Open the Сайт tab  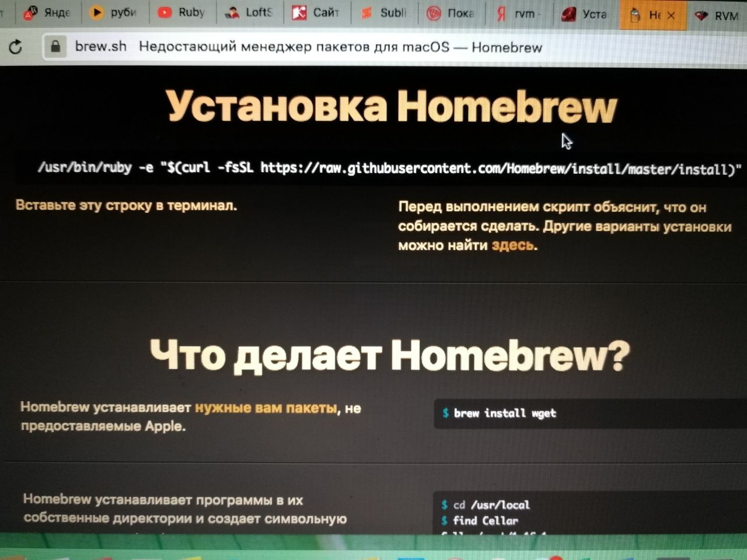click(x=316, y=12)
